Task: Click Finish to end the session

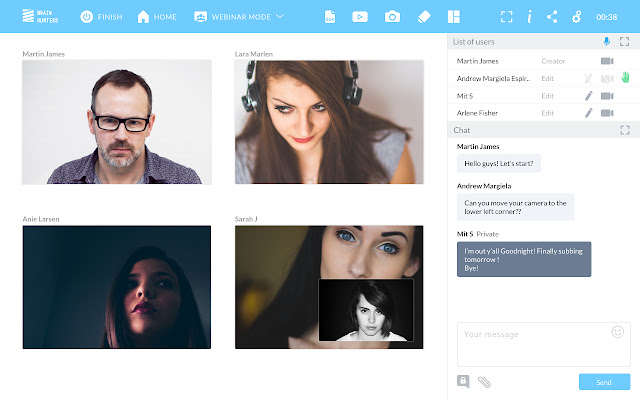Action: click(101, 17)
